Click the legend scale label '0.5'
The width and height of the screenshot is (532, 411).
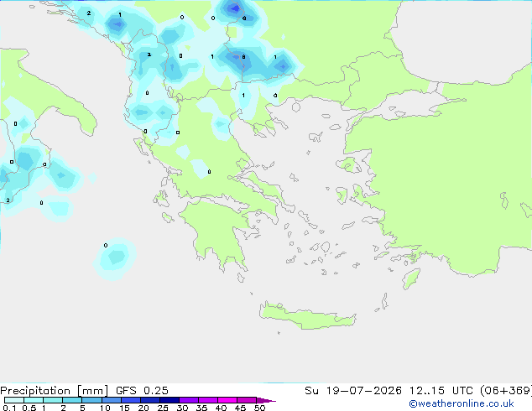29,408
